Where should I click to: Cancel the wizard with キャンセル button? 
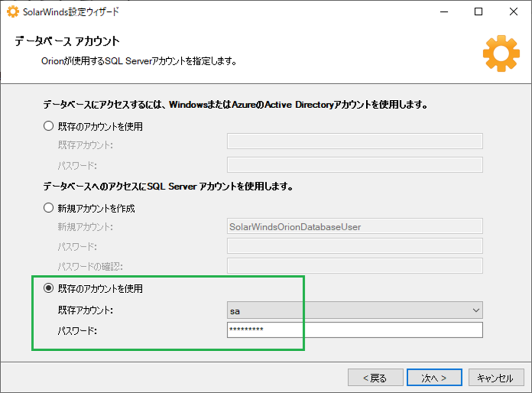coord(496,377)
